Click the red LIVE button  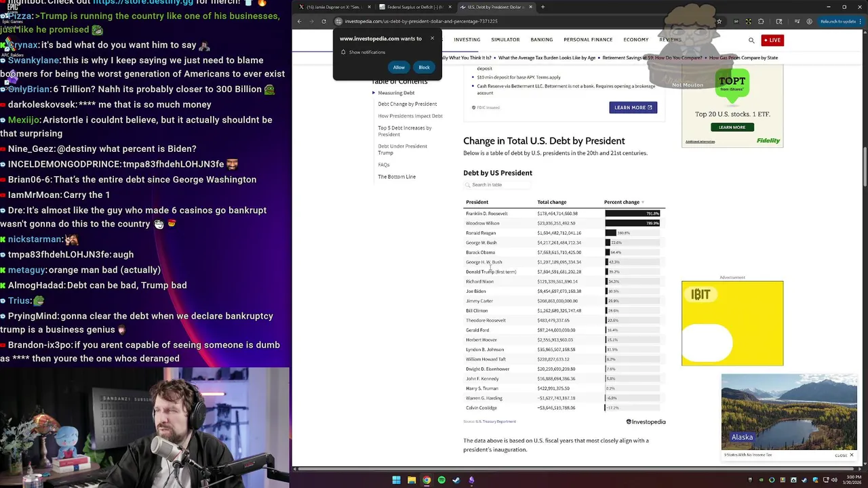(x=772, y=40)
